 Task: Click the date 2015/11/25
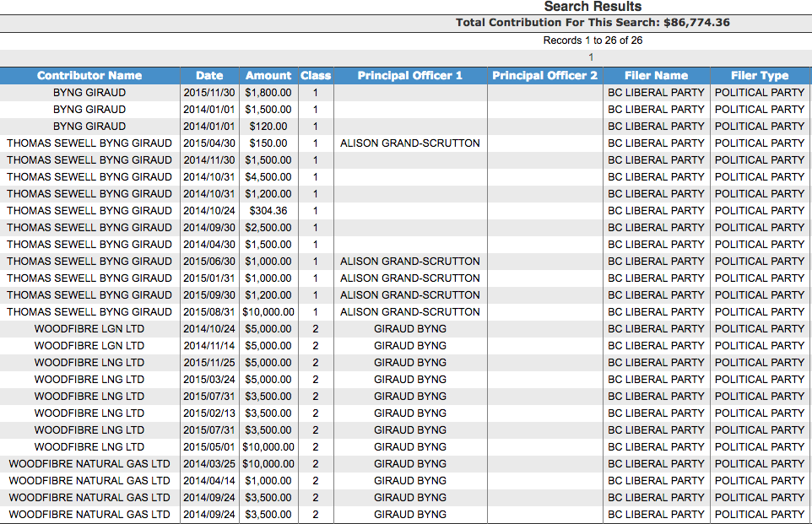(x=209, y=363)
